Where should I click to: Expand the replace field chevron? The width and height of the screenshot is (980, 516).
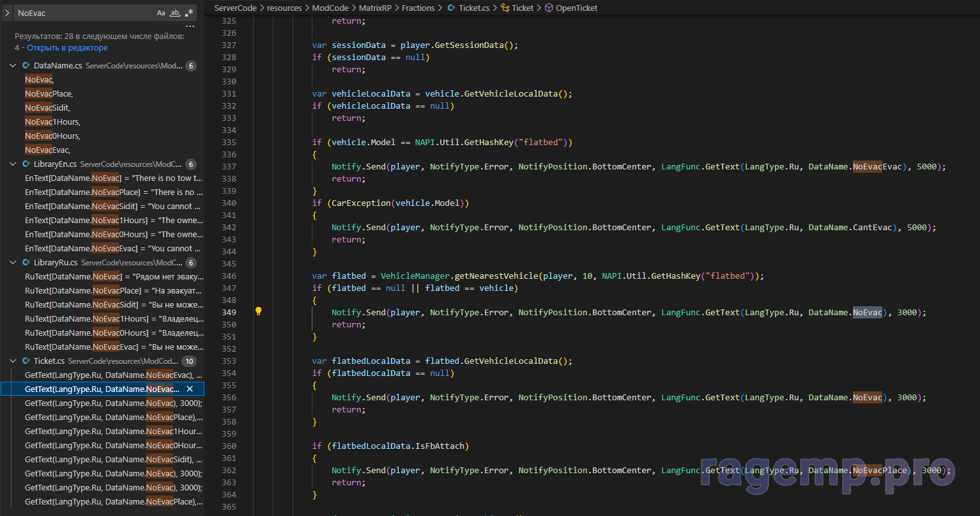coord(7,13)
